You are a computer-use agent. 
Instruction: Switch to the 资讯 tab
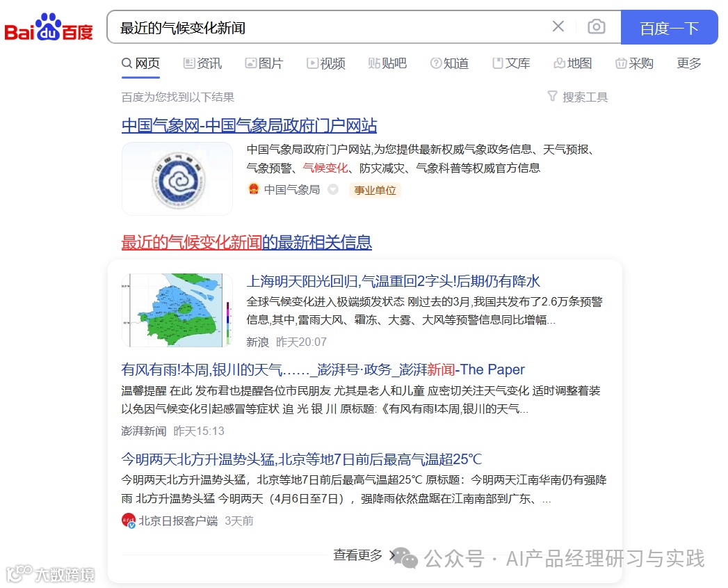pyautogui.click(x=202, y=63)
